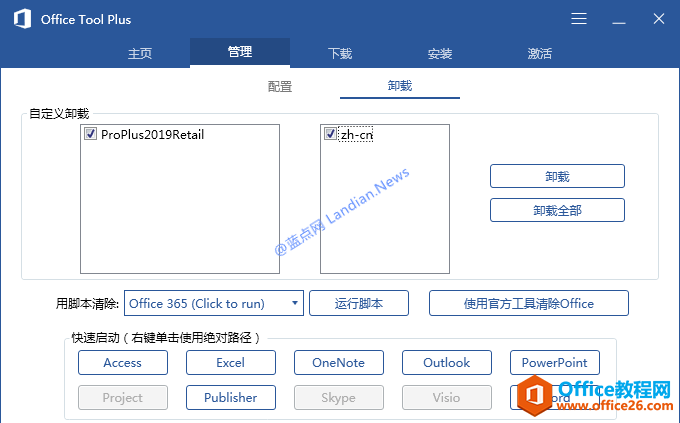Image resolution: width=680 pixels, height=423 pixels.
Task: Expand the Office 365 (Click to run) dropdown
Action: (214, 303)
